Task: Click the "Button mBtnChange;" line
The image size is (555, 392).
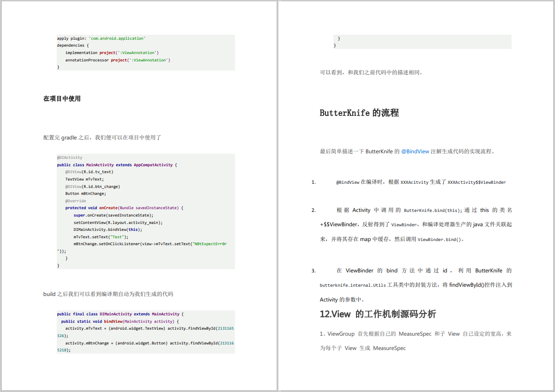Action: pyautogui.click(x=85, y=193)
